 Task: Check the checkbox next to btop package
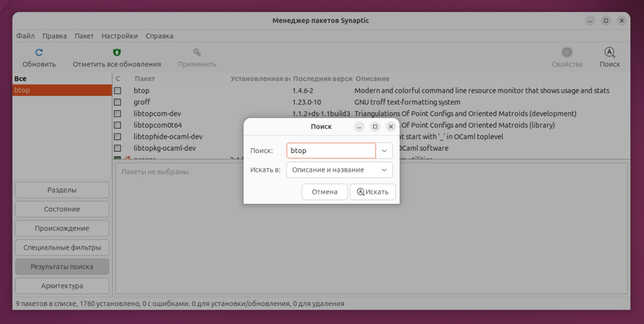coord(117,90)
